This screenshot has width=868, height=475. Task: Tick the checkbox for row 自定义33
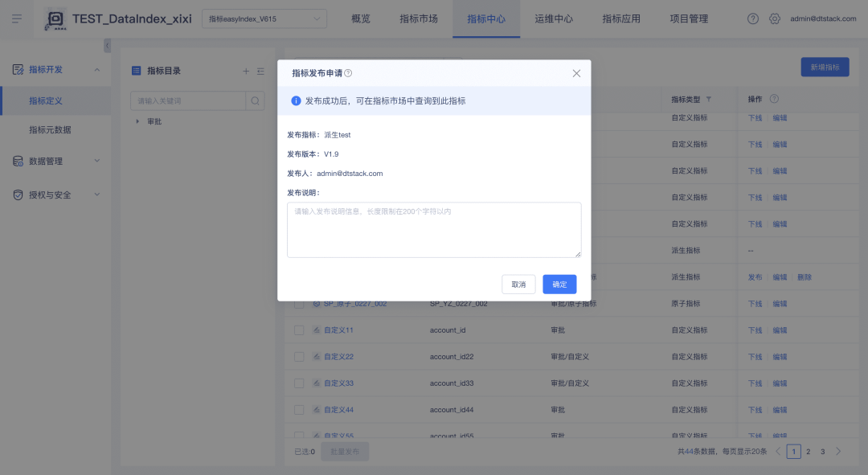[299, 383]
